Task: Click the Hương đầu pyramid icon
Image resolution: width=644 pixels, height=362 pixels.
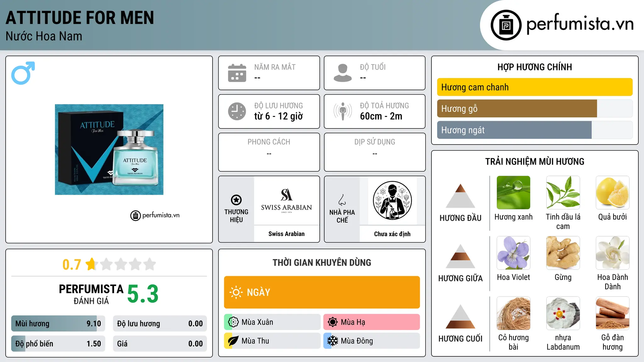Action: click(x=460, y=196)
